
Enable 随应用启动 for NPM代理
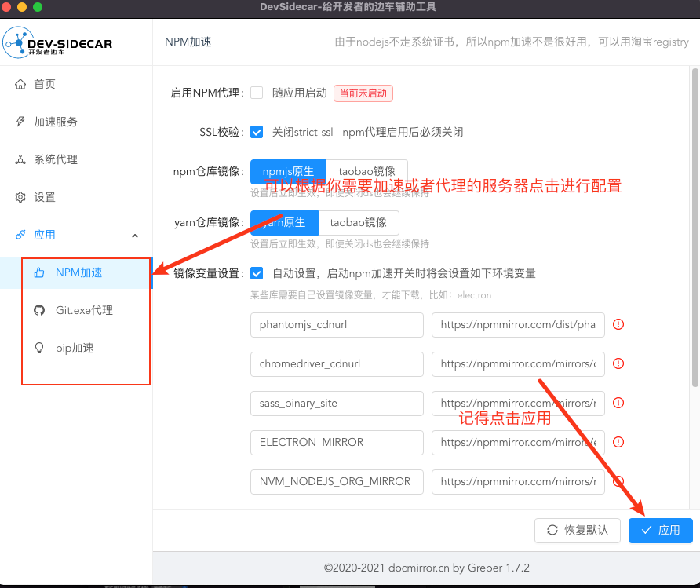(x=257, y=93)
